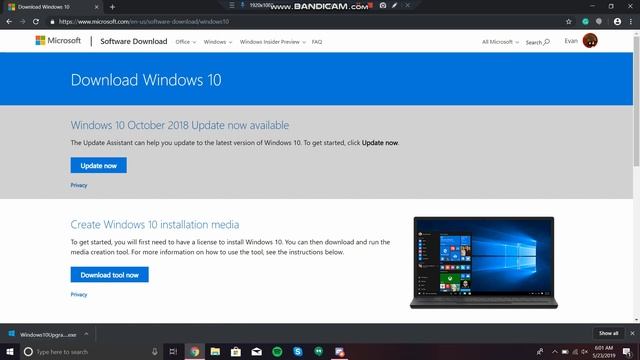Open the green Grammarly extension icon
The image size is (640, 360).
click(x=585, y=22)
